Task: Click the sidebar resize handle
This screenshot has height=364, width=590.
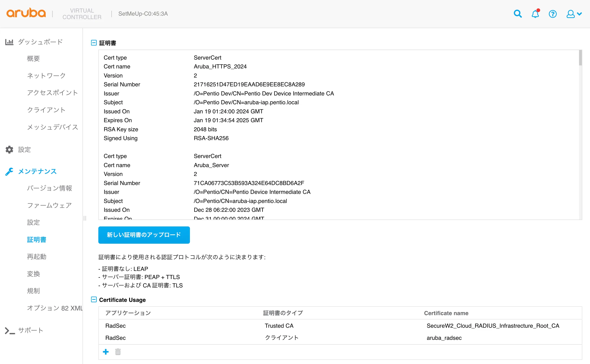Action: point(85,218)
